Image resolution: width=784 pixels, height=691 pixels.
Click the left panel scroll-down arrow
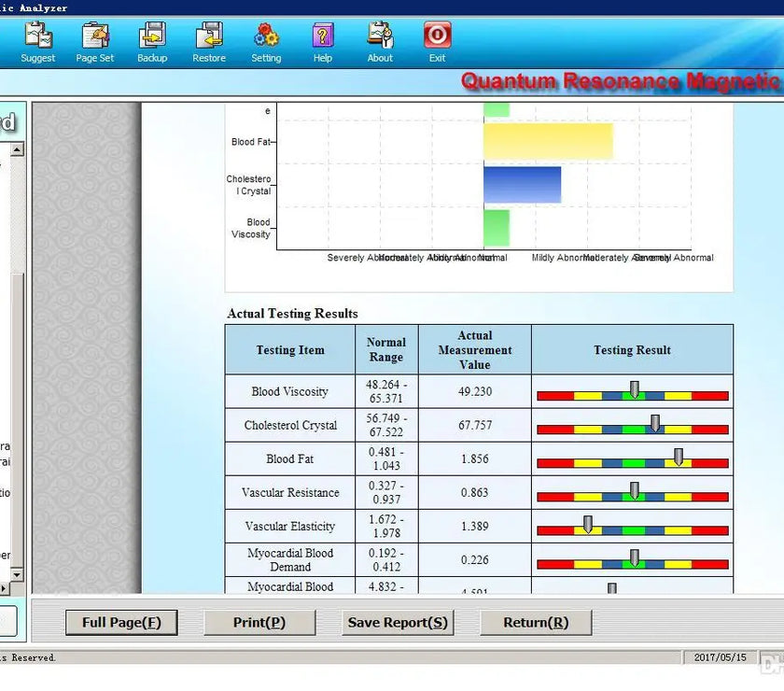(17, 575)
